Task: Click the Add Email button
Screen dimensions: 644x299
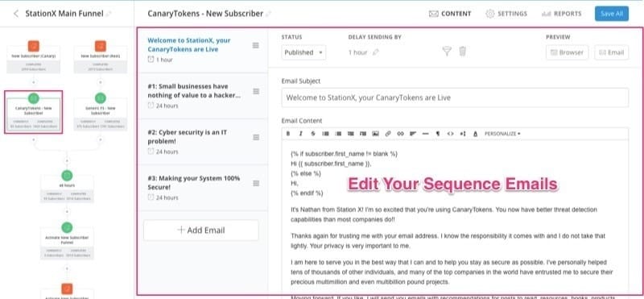Action: (x=201, y=230)
